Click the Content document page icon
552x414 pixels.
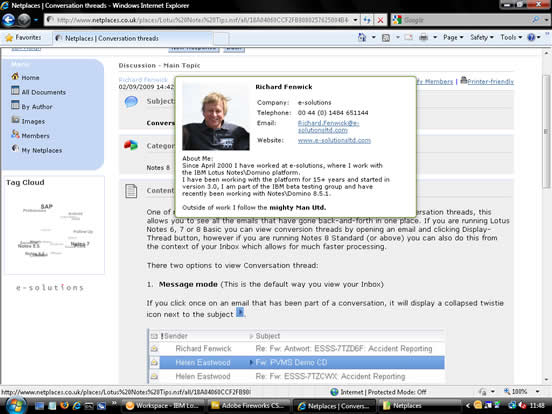pos(131,191)
